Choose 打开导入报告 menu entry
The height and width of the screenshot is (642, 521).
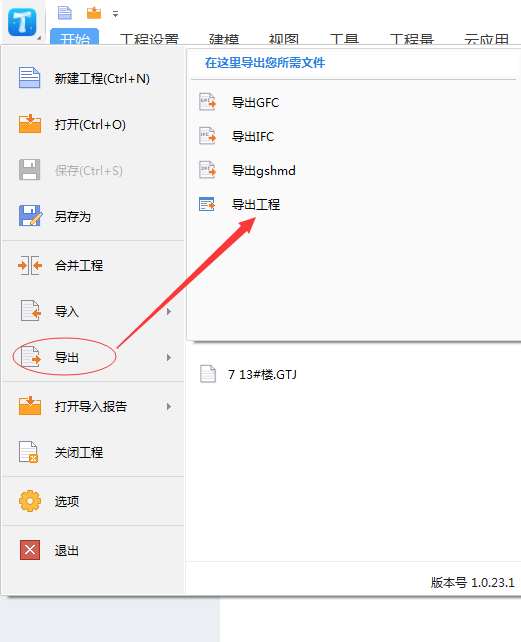point(93,406)
